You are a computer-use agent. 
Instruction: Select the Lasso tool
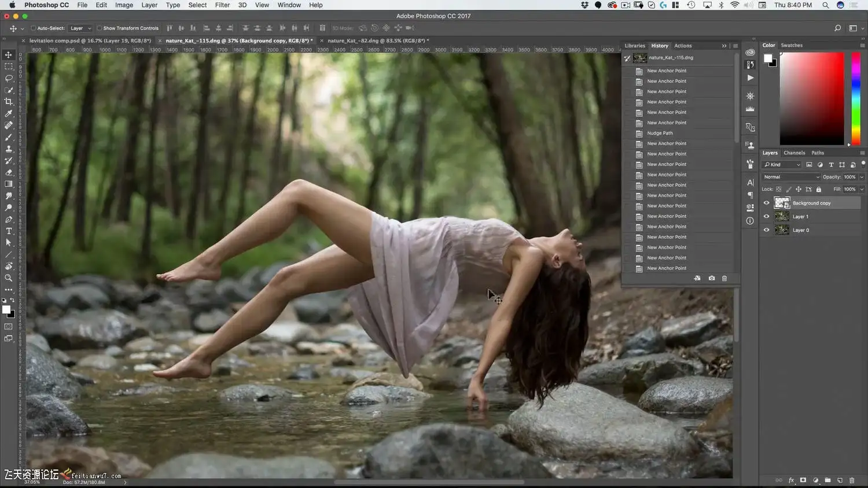tap(9, 78)
